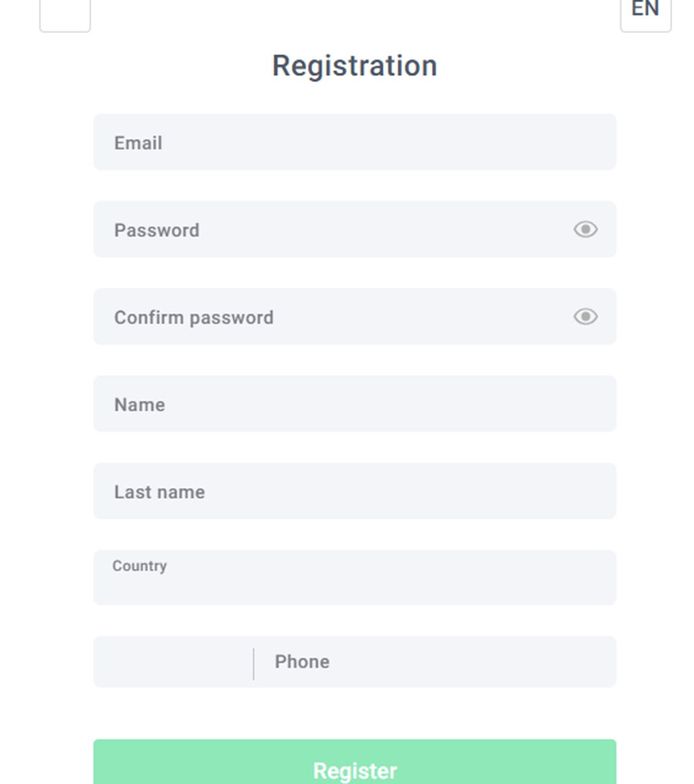Focus the Email input field
The height and width of the screenshot is (784, 694).
(x=354, y=142)
